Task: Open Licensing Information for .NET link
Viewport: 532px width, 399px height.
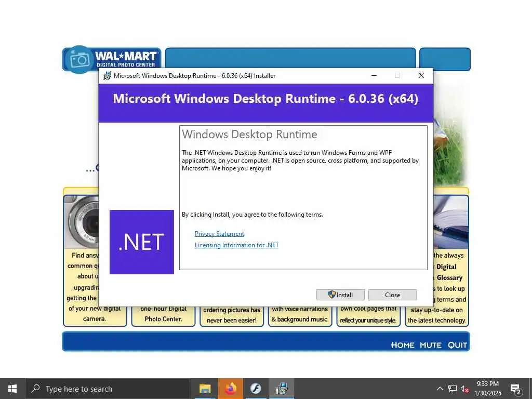Action: click(x=236, y=245)
